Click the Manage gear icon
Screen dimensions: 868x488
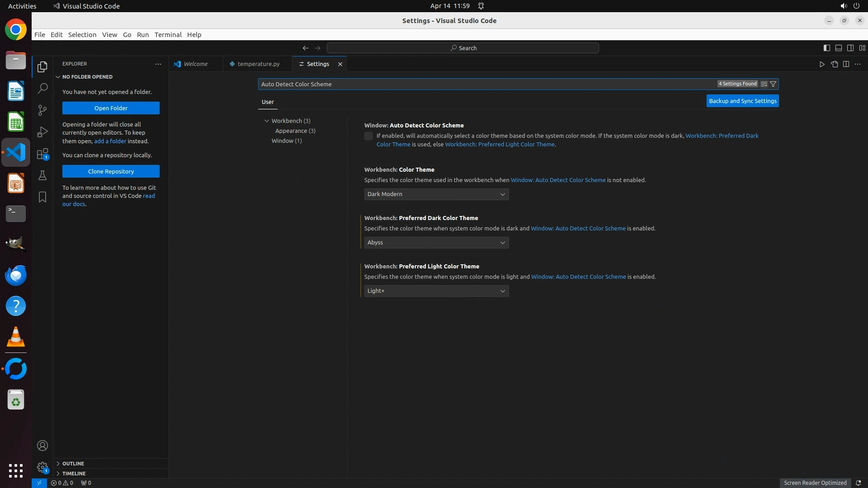pos(42,467)
